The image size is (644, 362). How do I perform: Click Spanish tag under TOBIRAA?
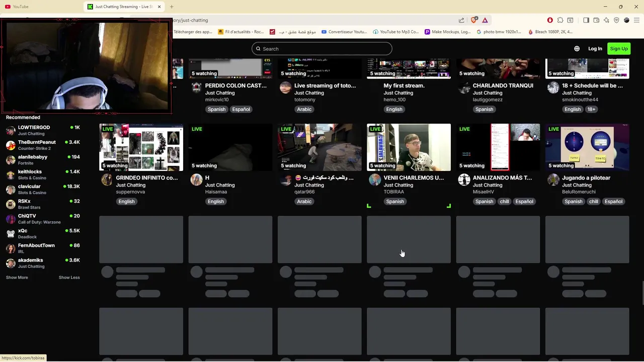395,202
